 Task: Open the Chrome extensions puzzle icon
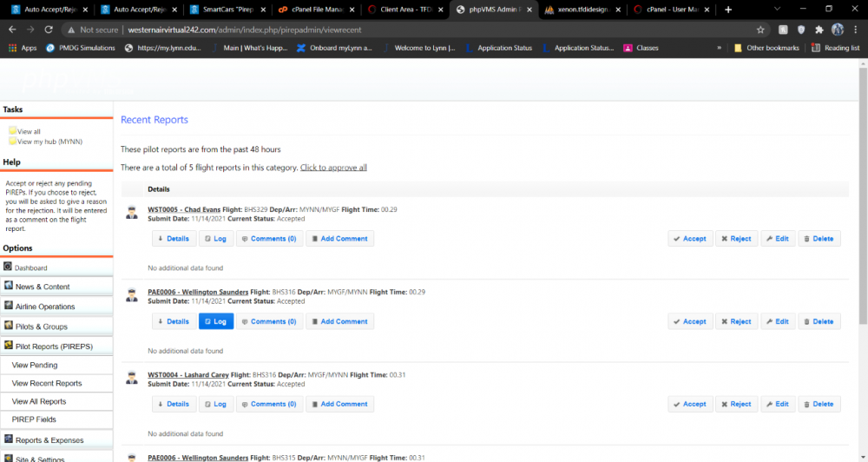point(819,30)
